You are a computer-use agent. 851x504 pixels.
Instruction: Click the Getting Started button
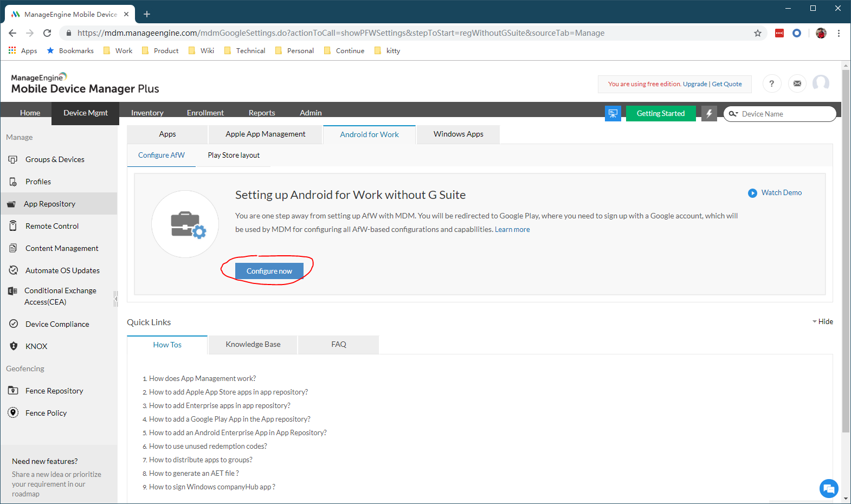(x=661, y=113)
